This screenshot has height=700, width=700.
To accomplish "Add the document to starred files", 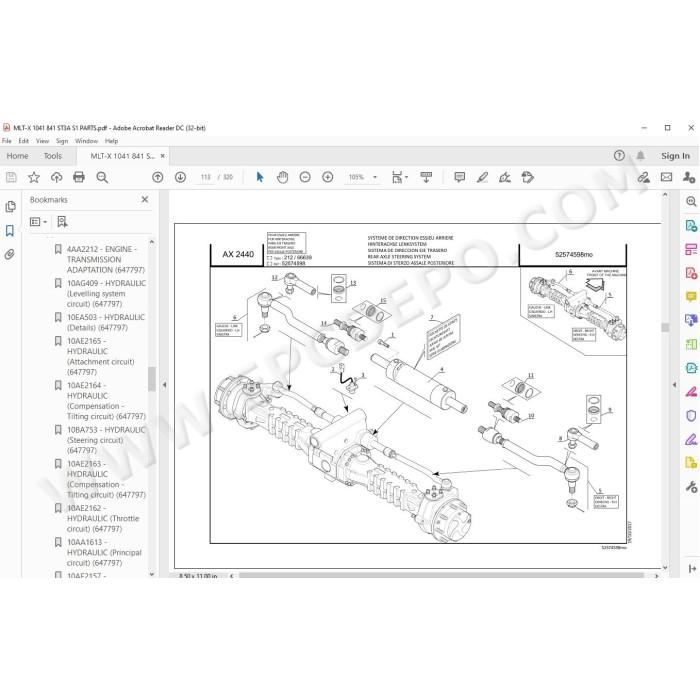I will click(34, 177).
